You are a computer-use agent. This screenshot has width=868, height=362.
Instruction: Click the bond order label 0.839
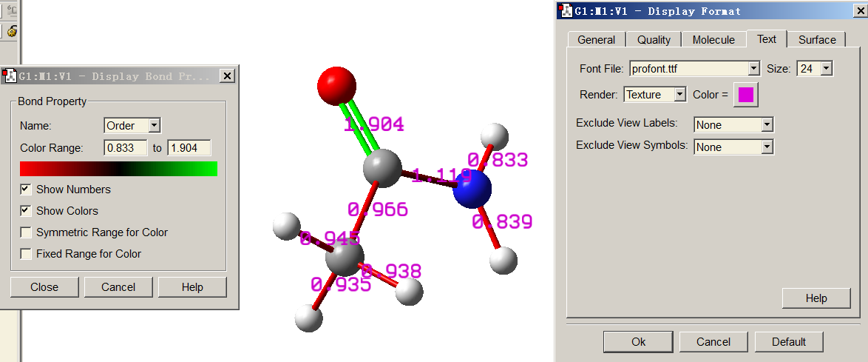click(x=502, y=222)
